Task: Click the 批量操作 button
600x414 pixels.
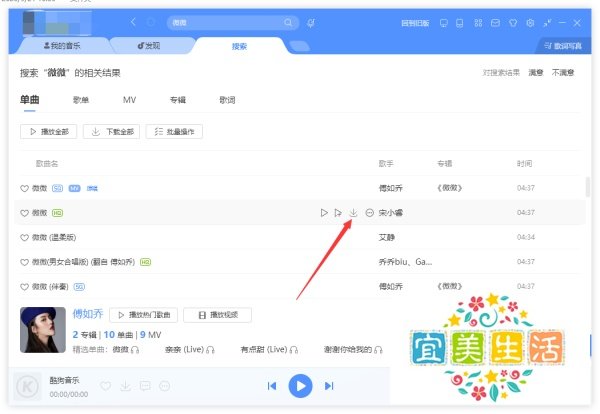Action: point(174,132)
